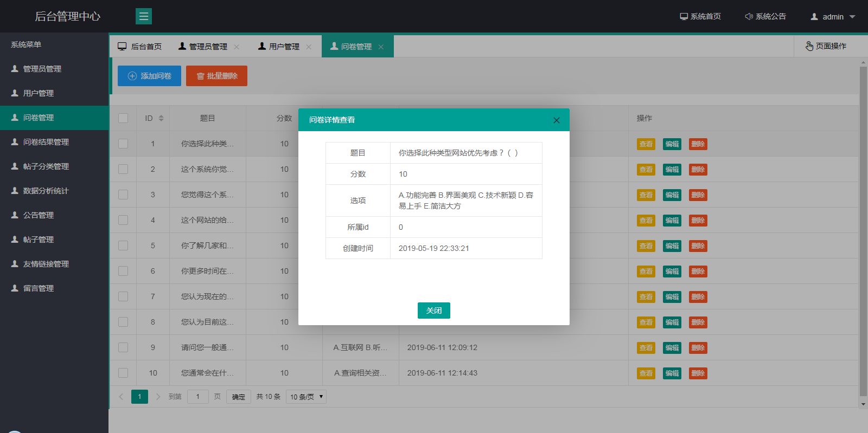The image size is (868, 433).
Task: Open 公告管理 in the sidebar
Action: point(54,215)
